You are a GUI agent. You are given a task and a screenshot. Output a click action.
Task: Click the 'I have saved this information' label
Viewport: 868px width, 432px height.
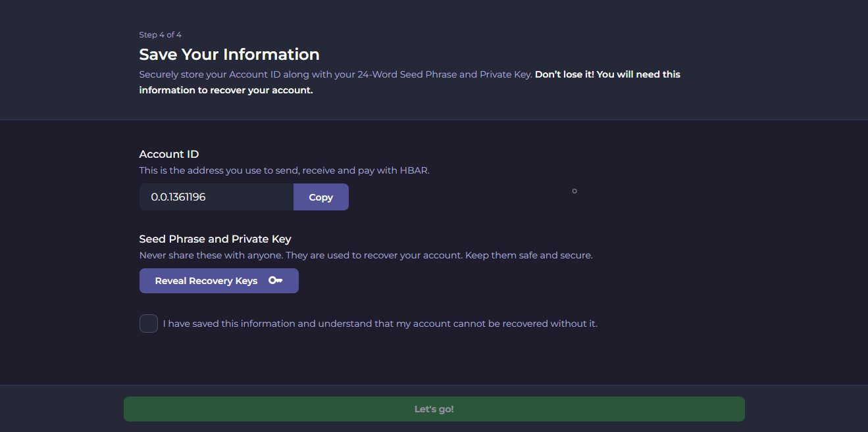[x=380, y=324]
